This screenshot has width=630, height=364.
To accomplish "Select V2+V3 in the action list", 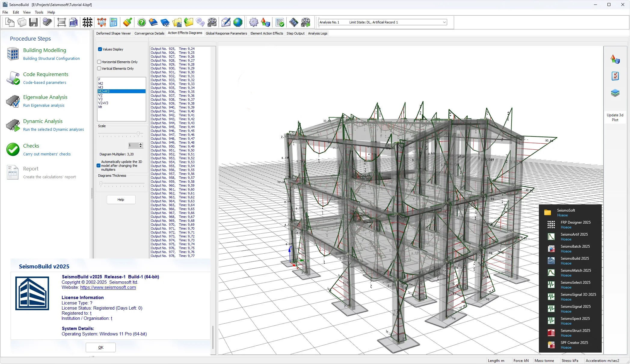I will pos(121,103).
